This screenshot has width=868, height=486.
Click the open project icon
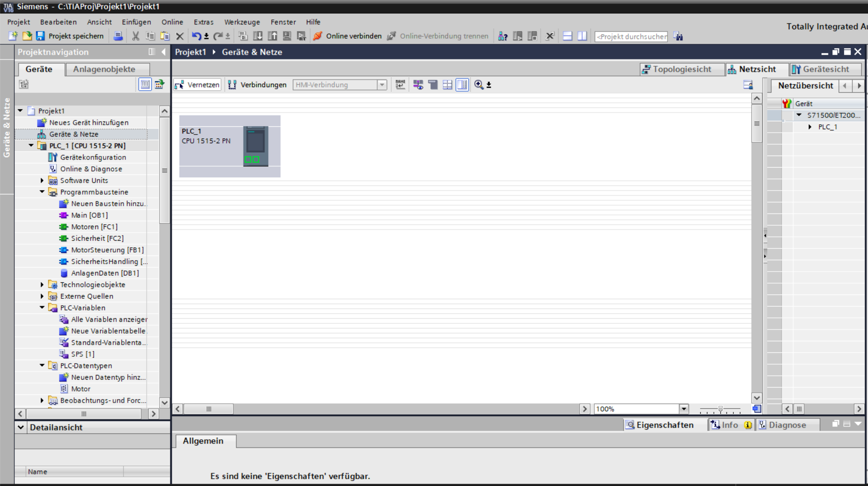[27, 36]
